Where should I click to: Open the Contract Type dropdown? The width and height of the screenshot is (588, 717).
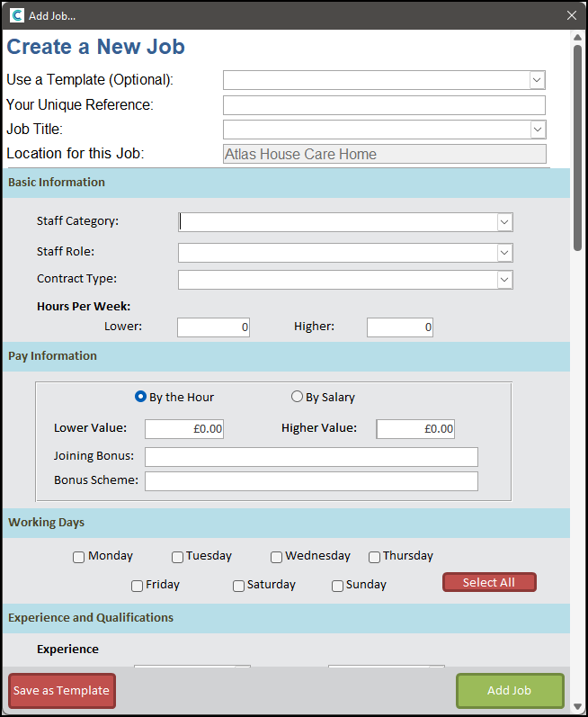click(x=504, y=280)
